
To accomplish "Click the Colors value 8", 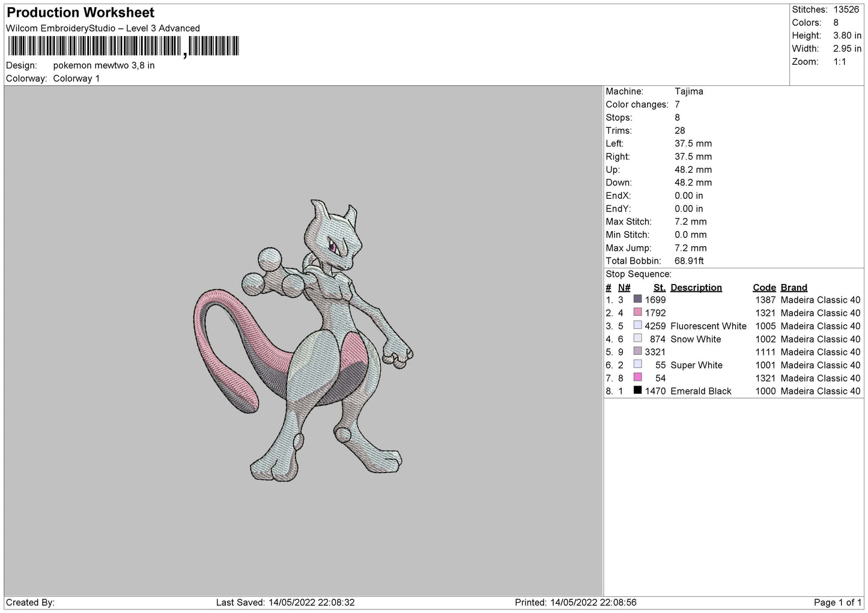I will tap(836, 23).
